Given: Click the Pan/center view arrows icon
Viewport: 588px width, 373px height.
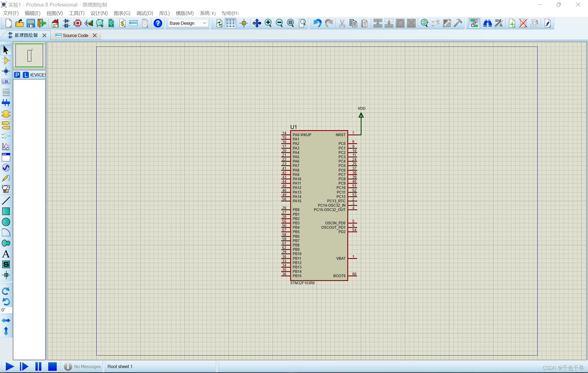Looking at the screenshot, I should click(257, 23).
